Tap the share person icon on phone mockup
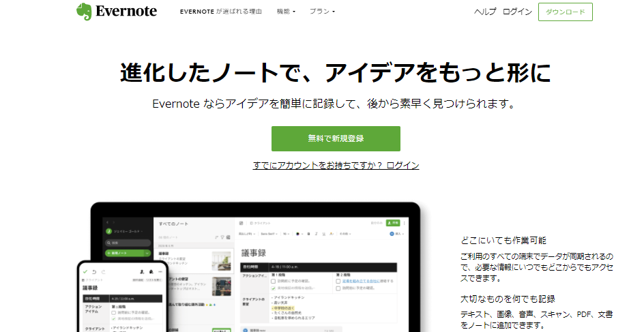 coord(142,272)
